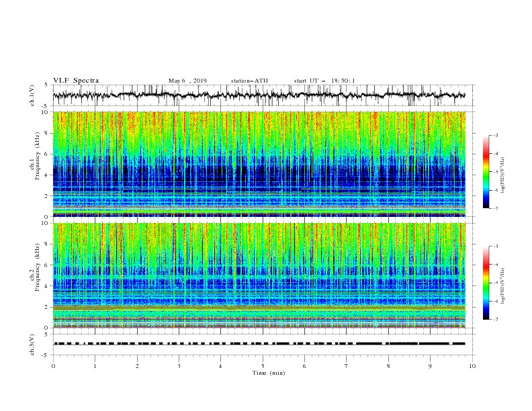Click the ch.2 colorbar "log(PSD)(V²/Hz)" label
The height and width of the screenshot is (411, 532).
tap(502, 285)
